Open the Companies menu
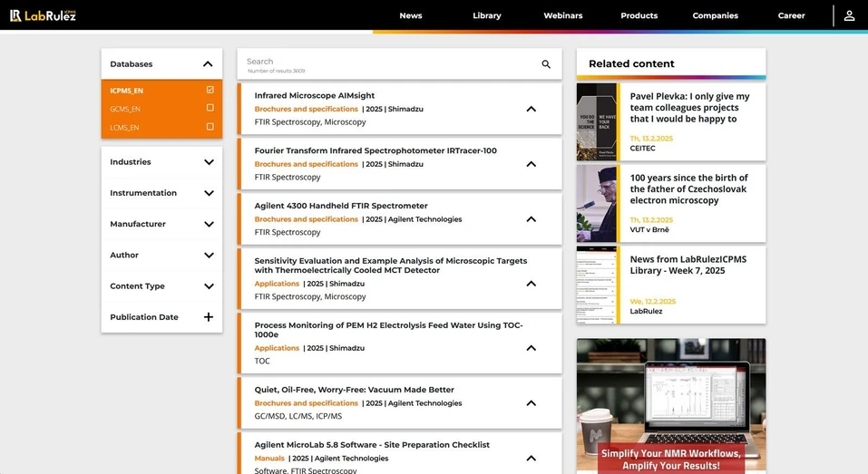868x474 pixels. [x=716, y=15]
